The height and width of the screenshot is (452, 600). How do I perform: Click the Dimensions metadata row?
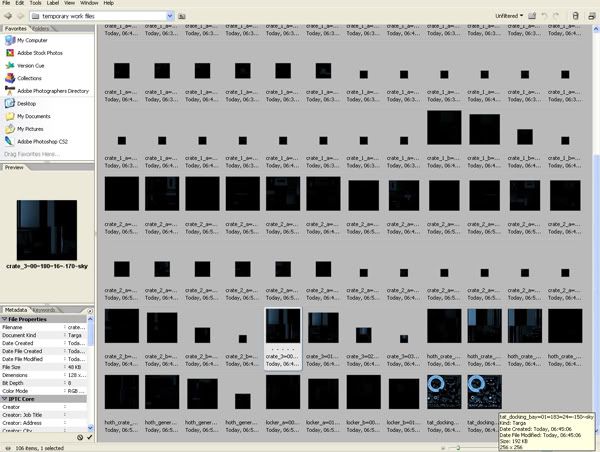(x=44, y=375)
